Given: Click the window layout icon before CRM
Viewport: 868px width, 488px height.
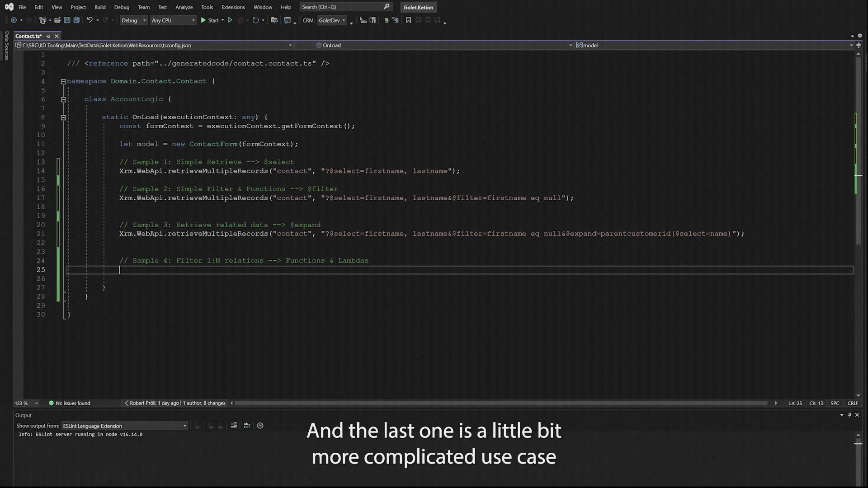Looking at the screenshot, I should [x=287, y=20].
